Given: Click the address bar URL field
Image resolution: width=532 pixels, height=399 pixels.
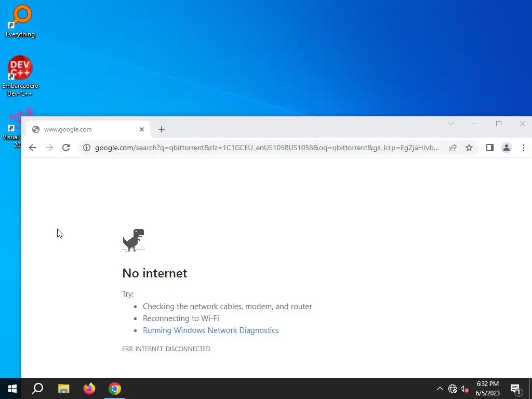Looking at the screenshot, I should (x=267, y=148).
